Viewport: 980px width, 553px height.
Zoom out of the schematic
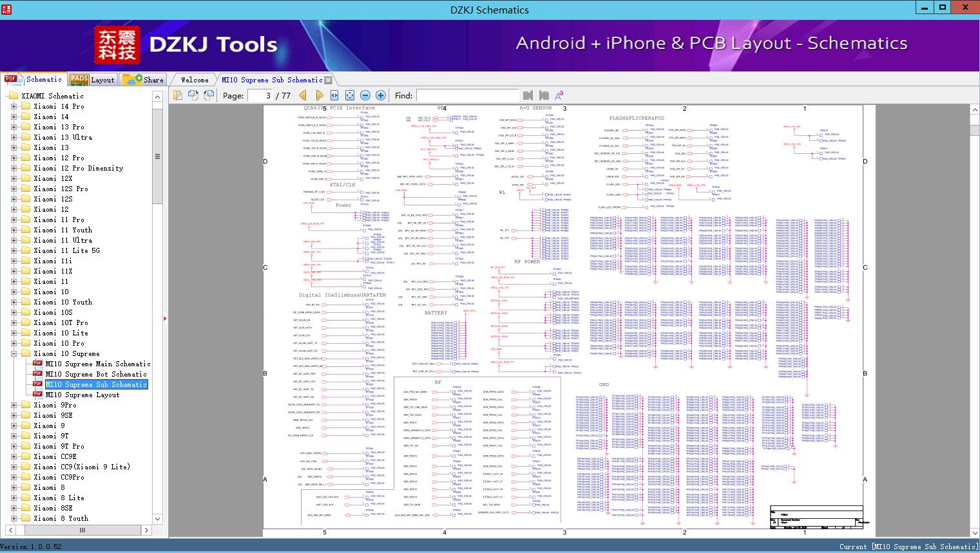[x=365, y=95]
